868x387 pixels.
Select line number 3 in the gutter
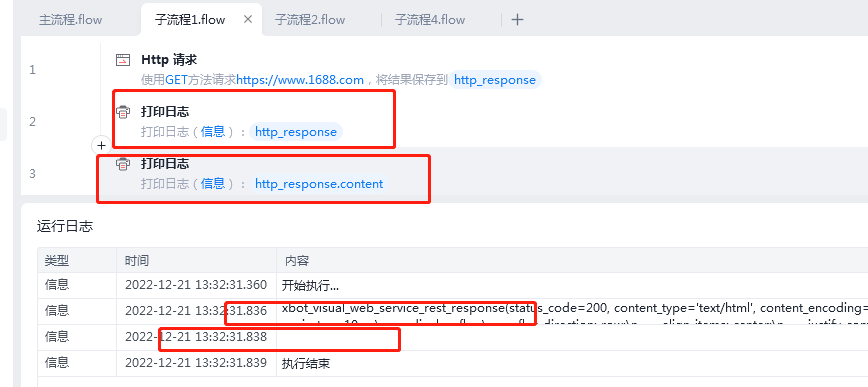pyautogui.click(x=32, y=174)
